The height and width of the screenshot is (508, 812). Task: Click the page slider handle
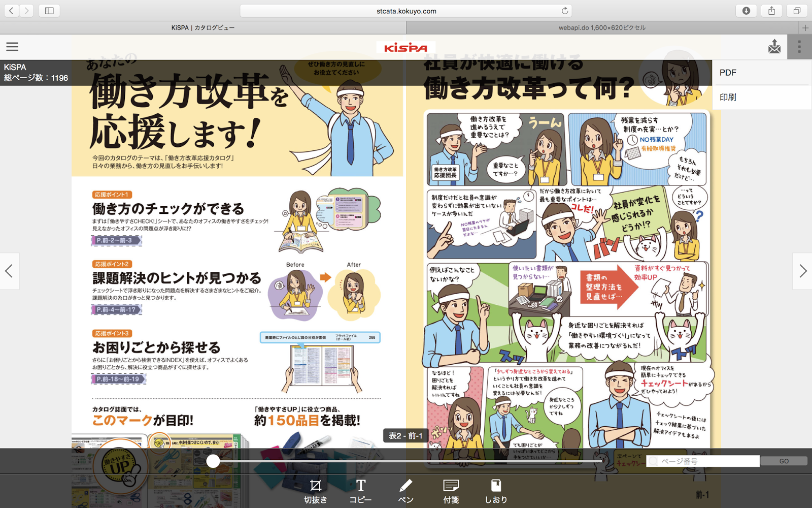pyautogui.click(x=213, y=461)
